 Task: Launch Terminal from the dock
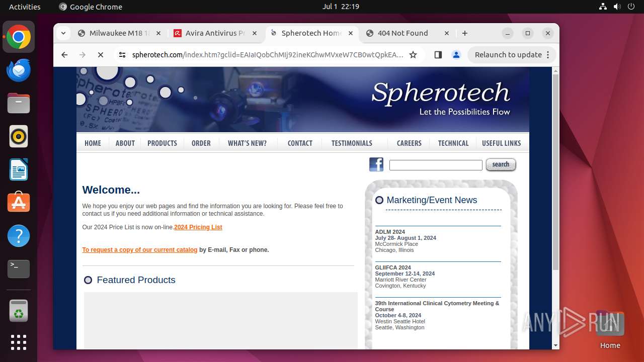coord(19,269)
